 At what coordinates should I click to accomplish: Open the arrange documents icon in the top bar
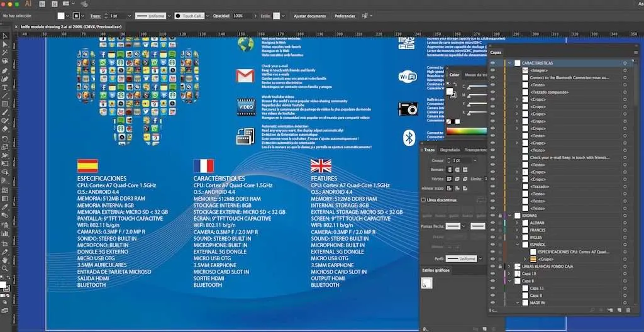click(68, 4)
